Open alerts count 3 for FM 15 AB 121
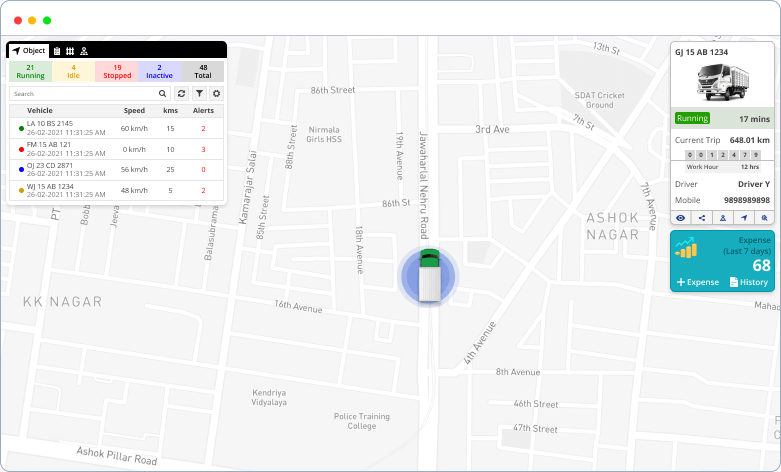 (x=203, y=149)
